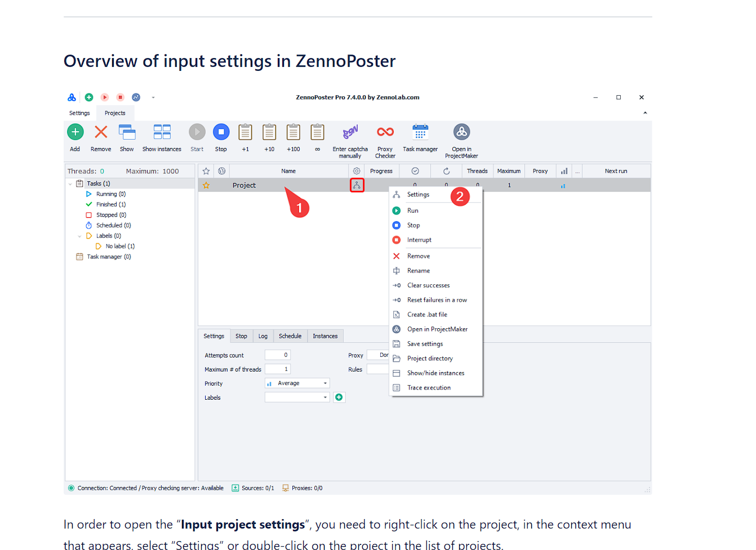
Task: Switch to the Settings ribbon tab
Action: 79,113
